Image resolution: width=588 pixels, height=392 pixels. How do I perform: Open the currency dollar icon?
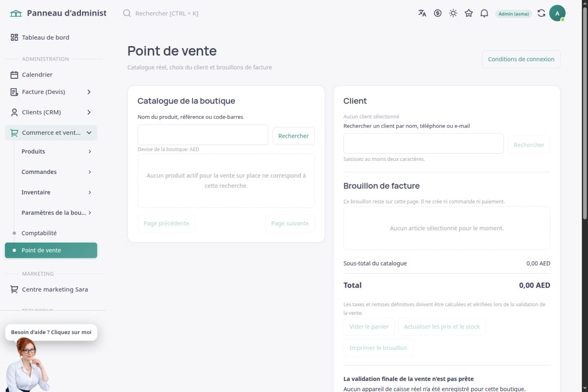pyautogui.click(x=438, y=13)
